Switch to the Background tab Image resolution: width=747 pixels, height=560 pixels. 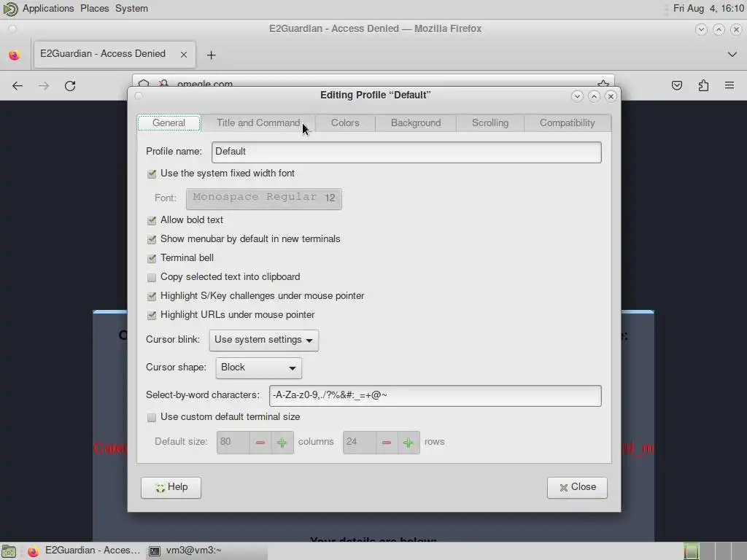[416, 122]
